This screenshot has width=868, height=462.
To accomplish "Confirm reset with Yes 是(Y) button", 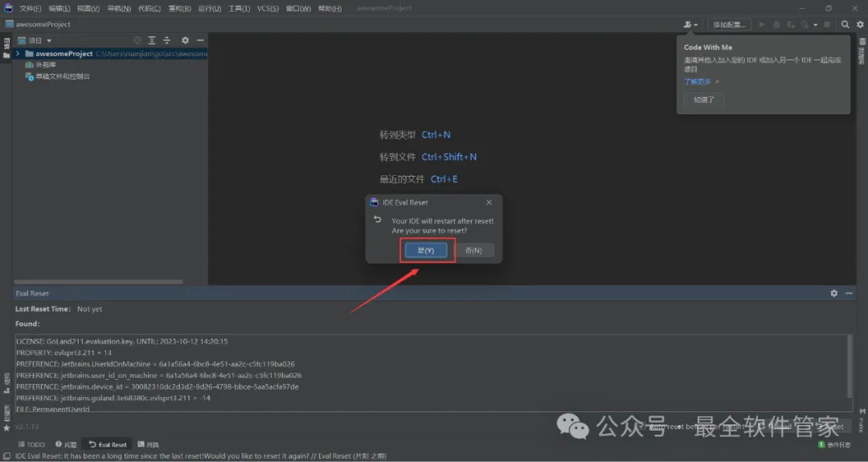I will [x=426, y=250].
